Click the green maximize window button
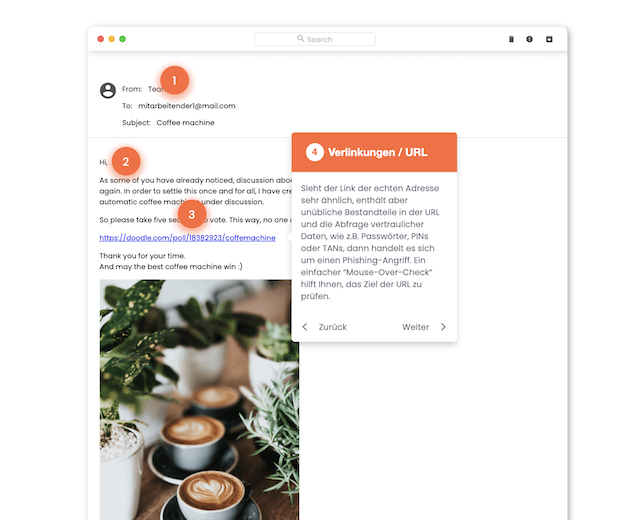630x520 pixels. (123, 39)
